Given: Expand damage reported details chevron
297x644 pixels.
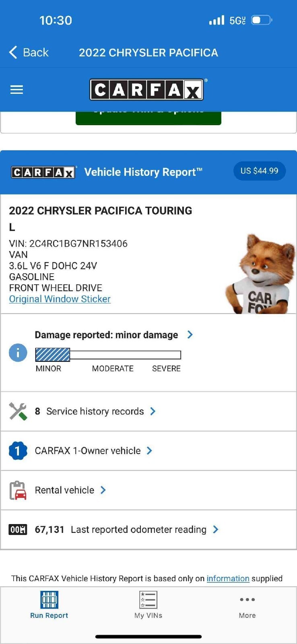Looking at the screenshot, I should pyautogui.click(x=190, y=334).
